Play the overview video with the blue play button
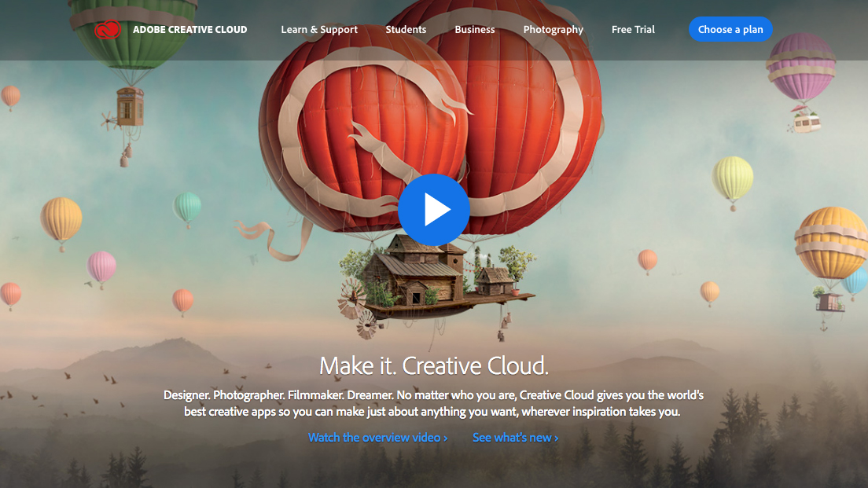The image size is (868, 488). 434,210
